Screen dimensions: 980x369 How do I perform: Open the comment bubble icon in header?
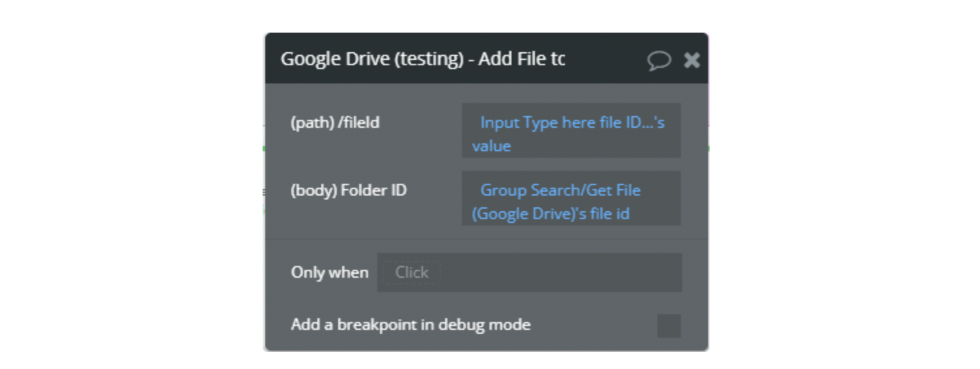click(x=659, y=61)
